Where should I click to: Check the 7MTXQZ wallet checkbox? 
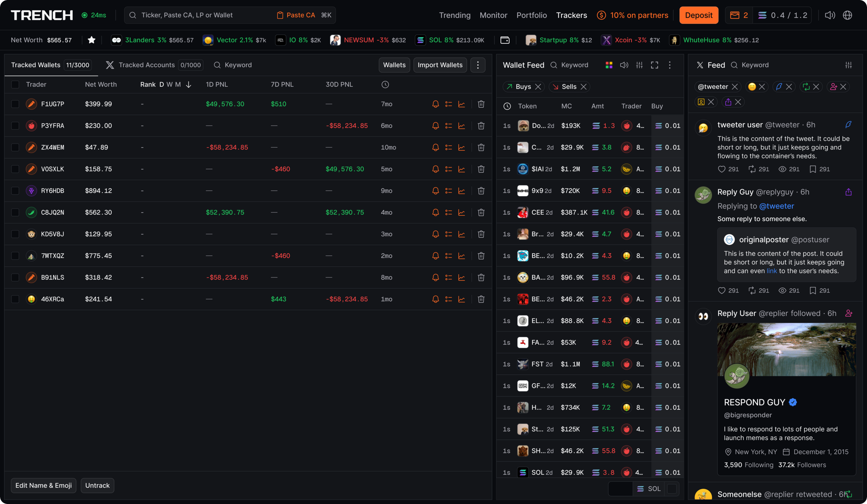click(x=15, y=256)
